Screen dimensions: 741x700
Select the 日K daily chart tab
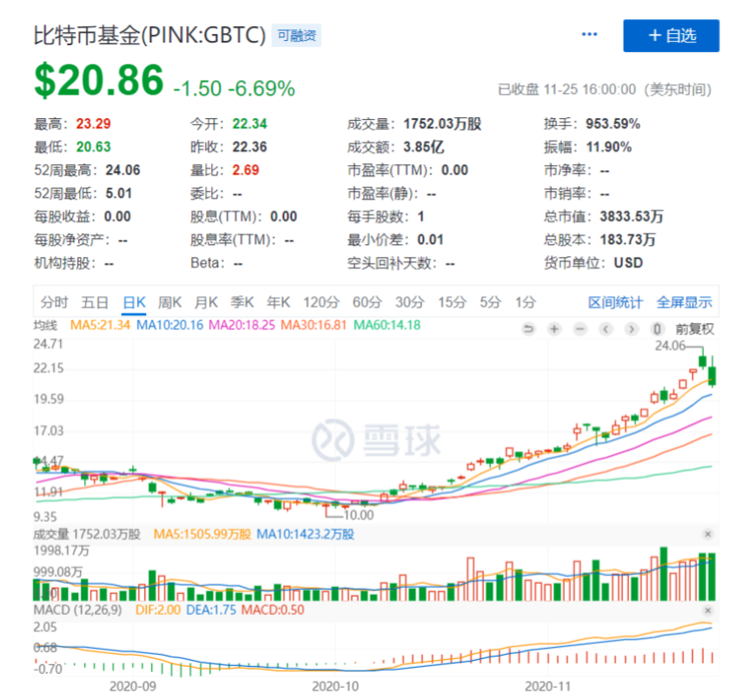134,302
